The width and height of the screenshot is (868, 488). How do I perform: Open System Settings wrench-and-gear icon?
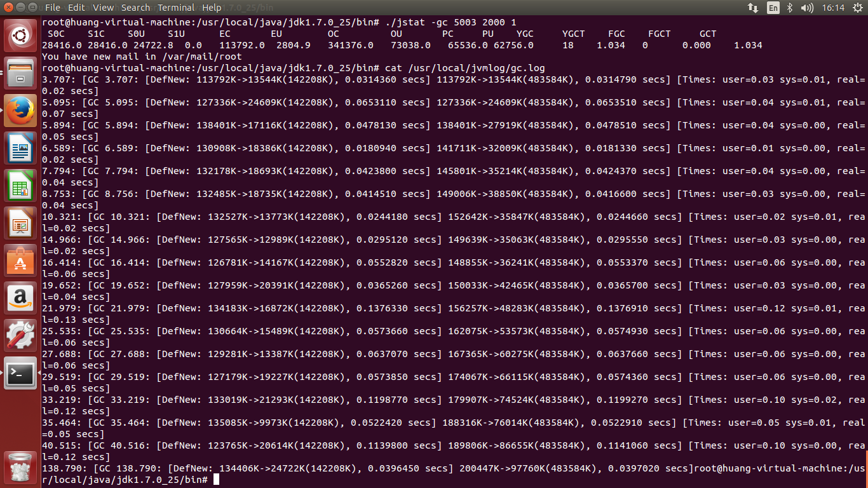tap(20, 336)
